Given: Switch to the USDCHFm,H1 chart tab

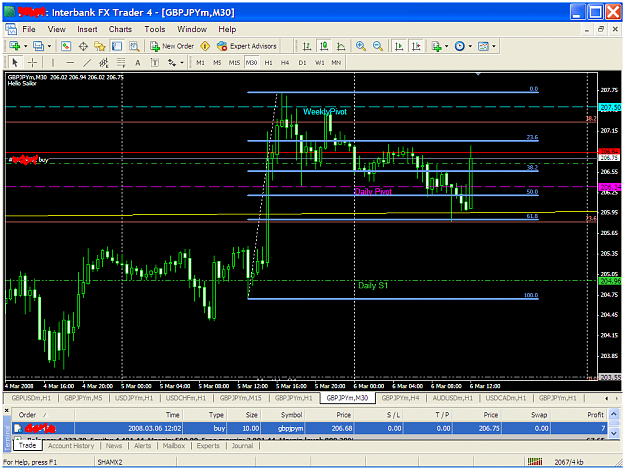Looking at the screenshot, I should (x=186, y=398).
